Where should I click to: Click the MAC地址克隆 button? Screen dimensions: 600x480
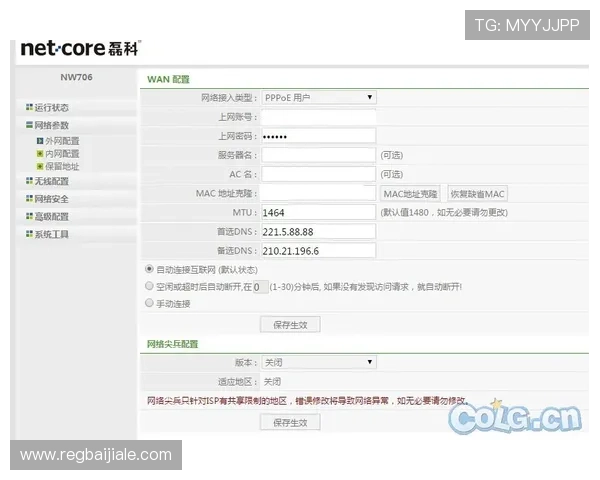[410, 194]
